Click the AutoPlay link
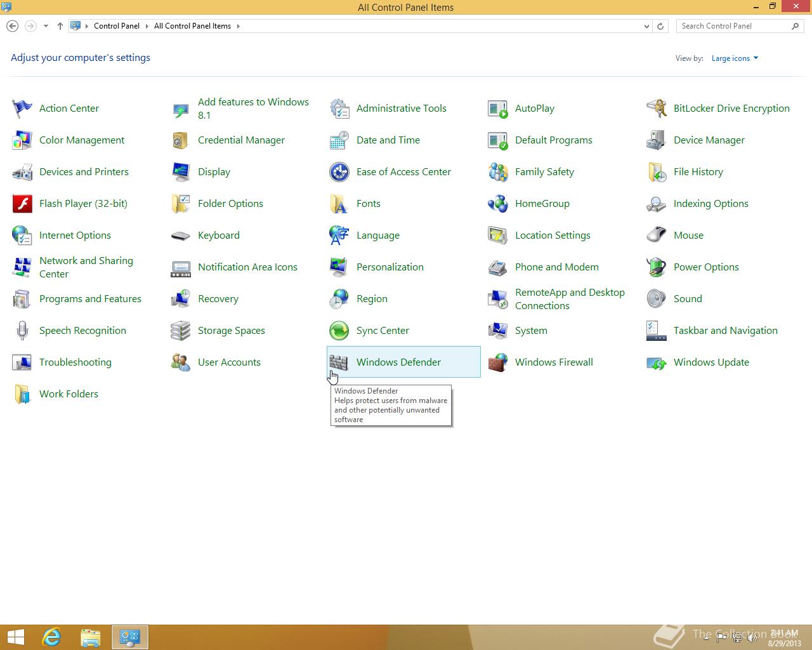Viewport: 812px width, 650px height. pos(535,109)
